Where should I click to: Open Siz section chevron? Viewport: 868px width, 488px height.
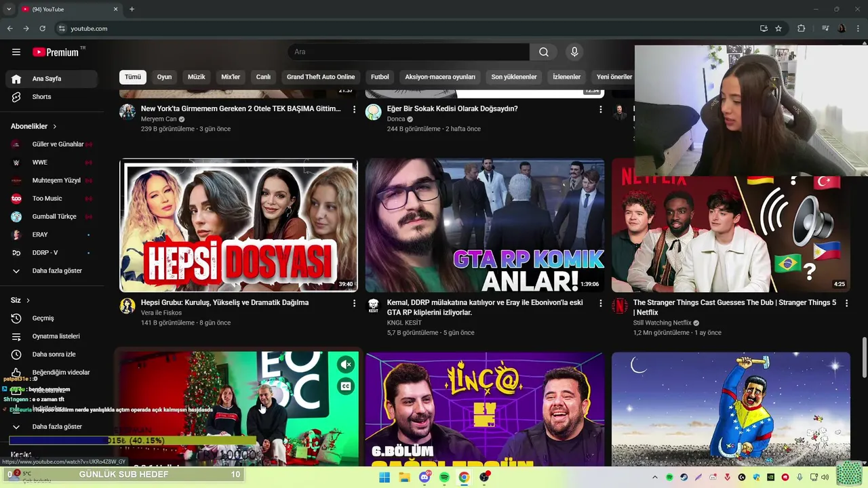(28, 300)
